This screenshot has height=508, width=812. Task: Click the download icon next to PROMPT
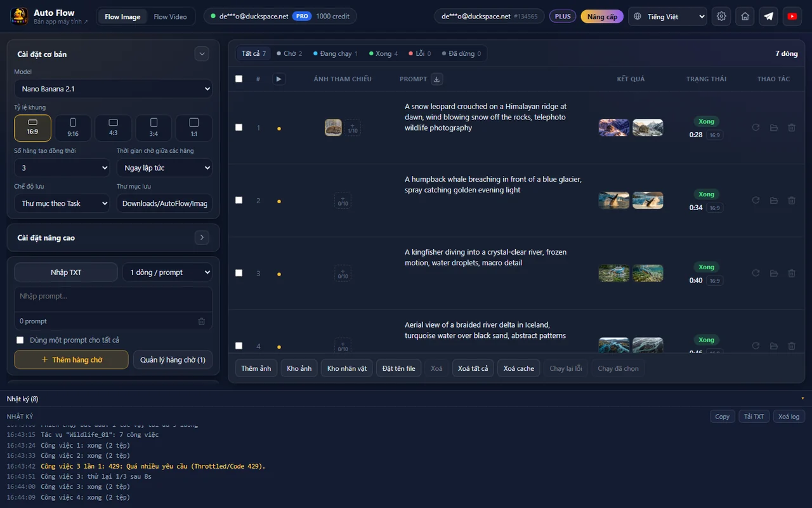436,79
